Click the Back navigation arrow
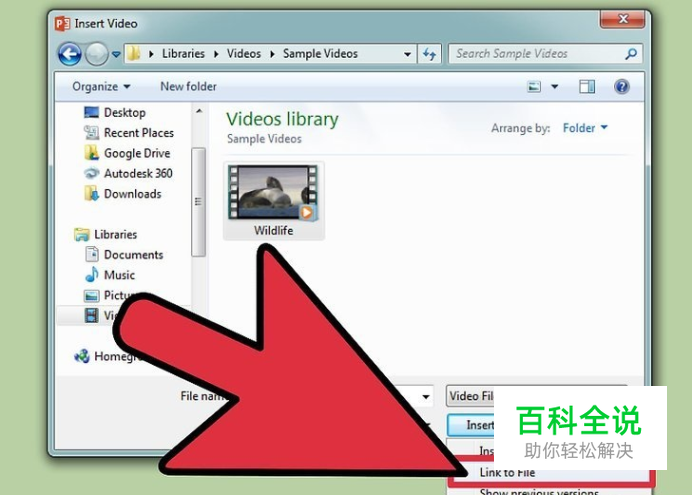Screen dimensions: 692x495 click(x=70, y=54)
